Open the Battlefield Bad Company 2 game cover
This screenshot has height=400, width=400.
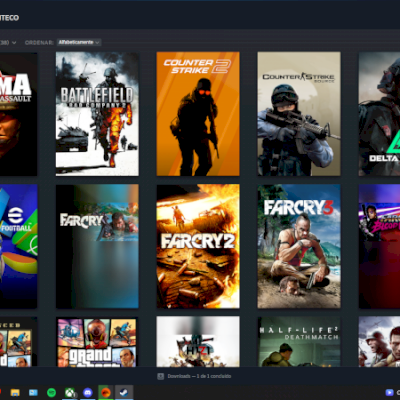point(97,114)
